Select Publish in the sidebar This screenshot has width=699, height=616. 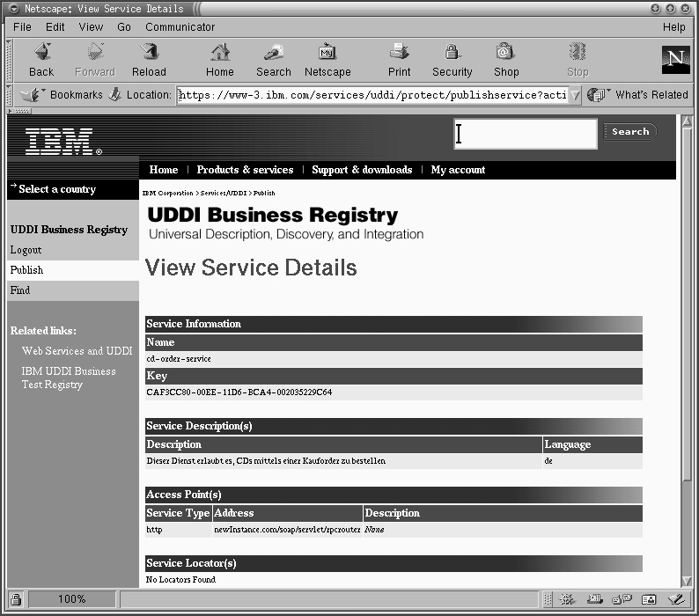click(26, 270)
